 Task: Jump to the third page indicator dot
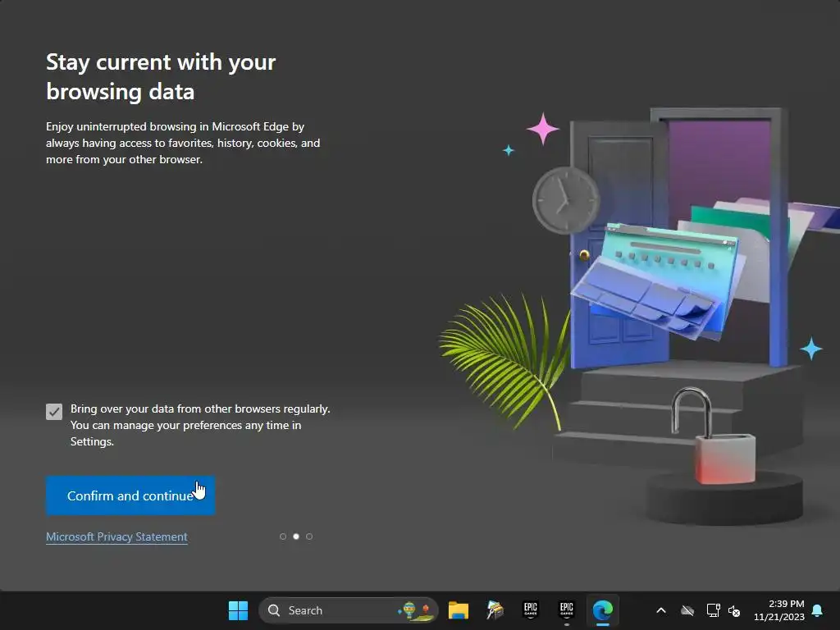click(309, 536)
